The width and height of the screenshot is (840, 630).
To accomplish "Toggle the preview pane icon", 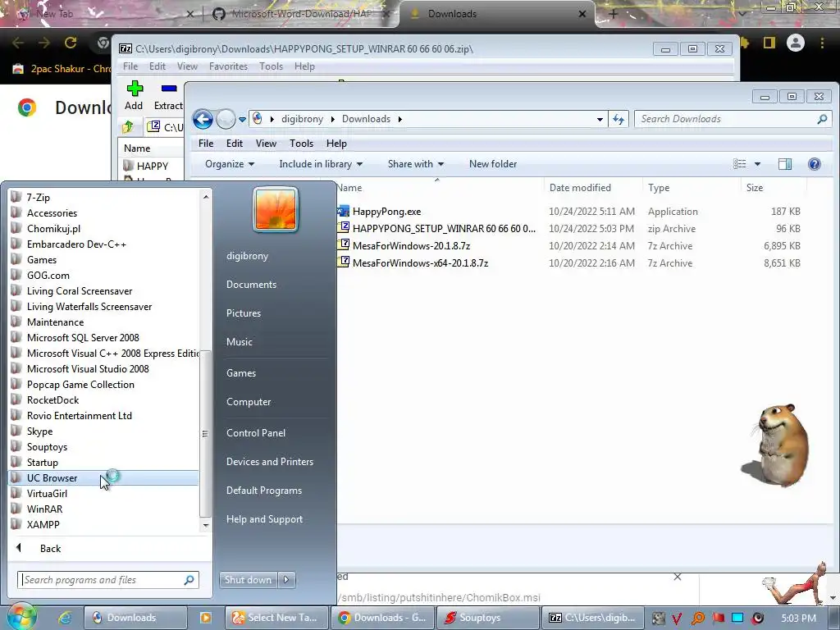I will 785,164.
